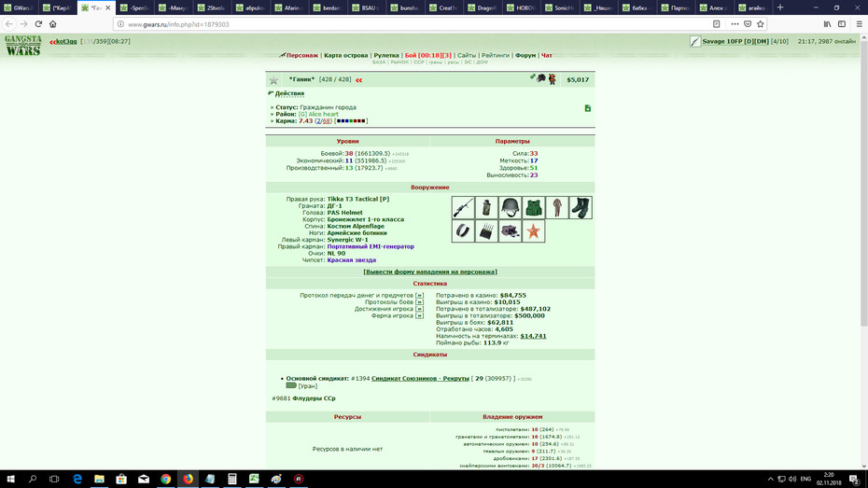
Task: Open the [G] Alice heart district link
Action: [318, 114]
